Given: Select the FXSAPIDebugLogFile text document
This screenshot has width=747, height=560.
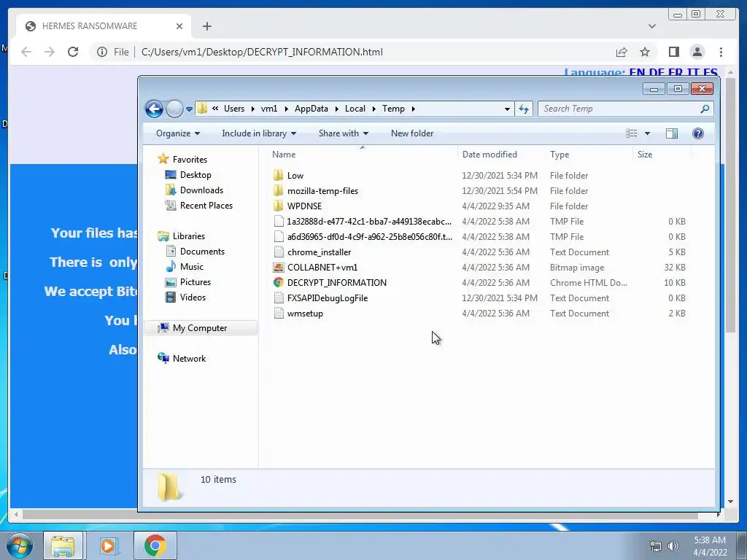Looking at the screenshot, I should (480, 298).
